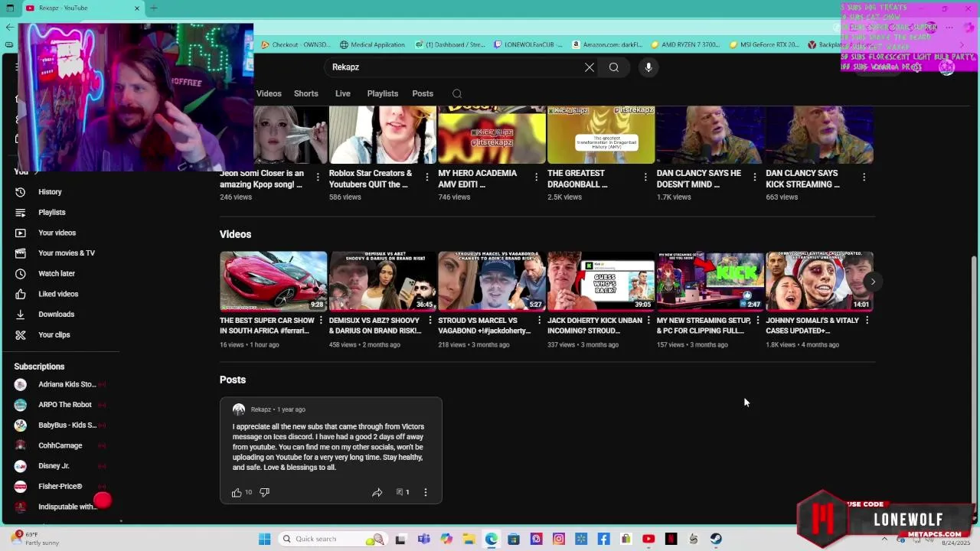Play the DEMISUX VS ABZ video thumbnail
The width and height of the screenshot is (980, 551).
(x=383, y=281)
